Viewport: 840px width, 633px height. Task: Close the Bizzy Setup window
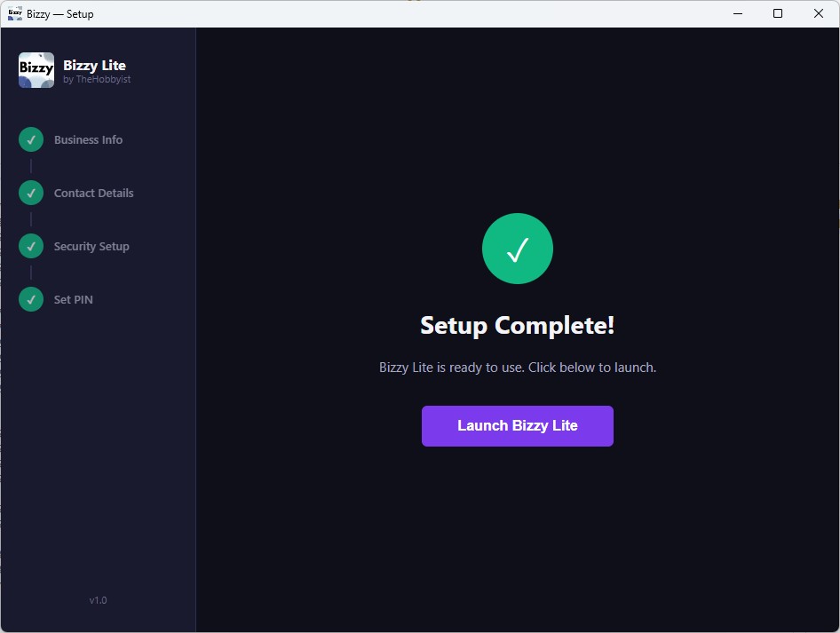819,13
